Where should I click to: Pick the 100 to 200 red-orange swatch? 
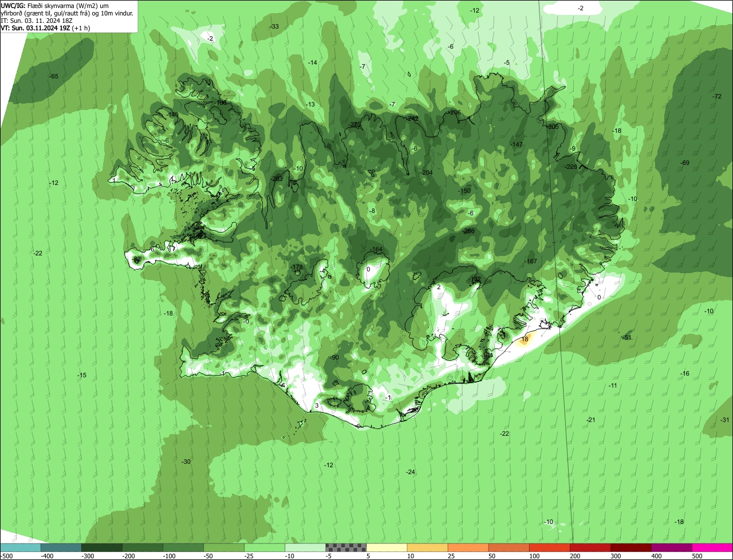point(549,547)
